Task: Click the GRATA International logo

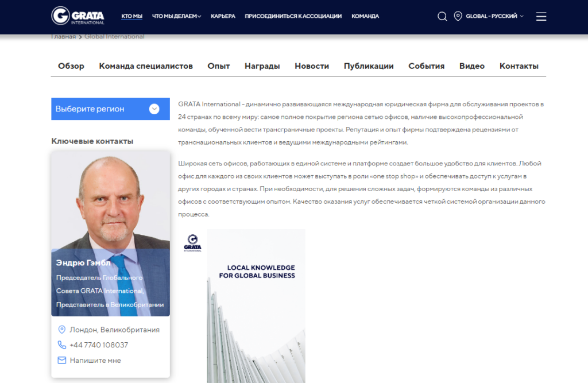Action: click(x=78, y=16)
